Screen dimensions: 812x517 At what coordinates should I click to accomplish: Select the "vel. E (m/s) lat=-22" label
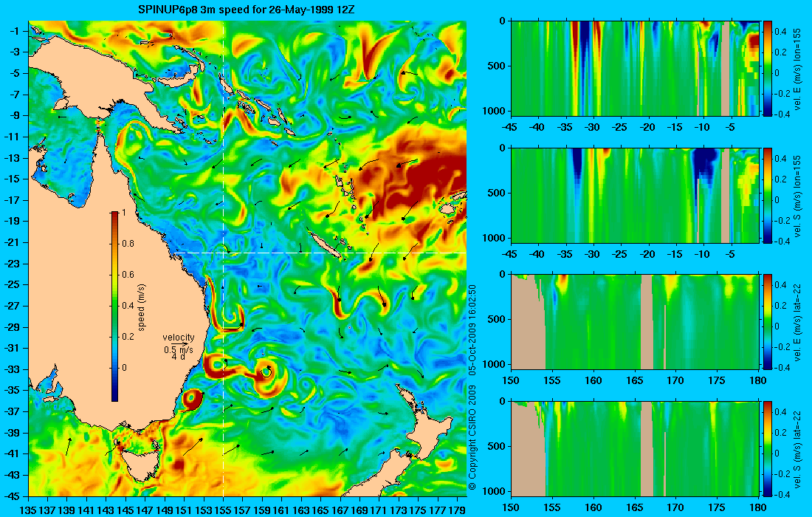(x=797, y=322)
